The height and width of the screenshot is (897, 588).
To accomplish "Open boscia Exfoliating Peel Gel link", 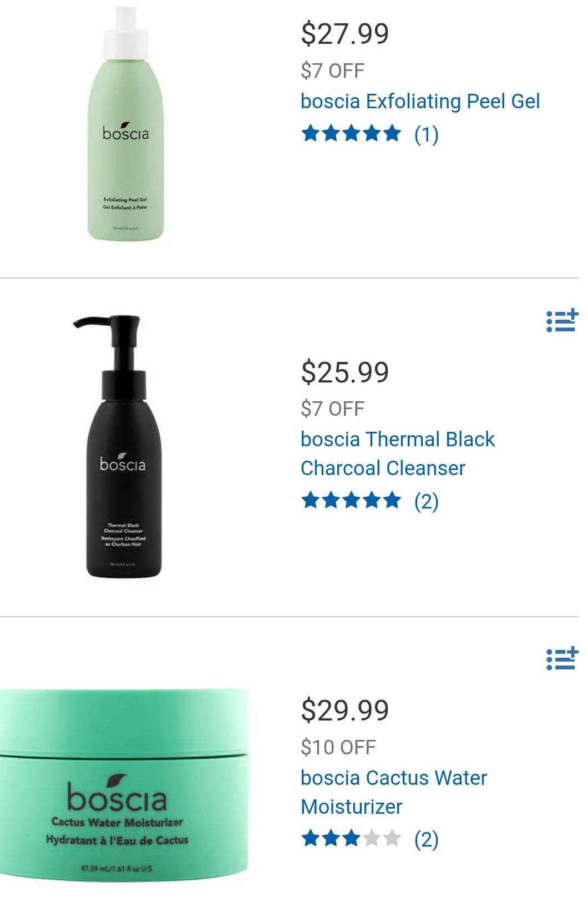I will pos(420,102).
